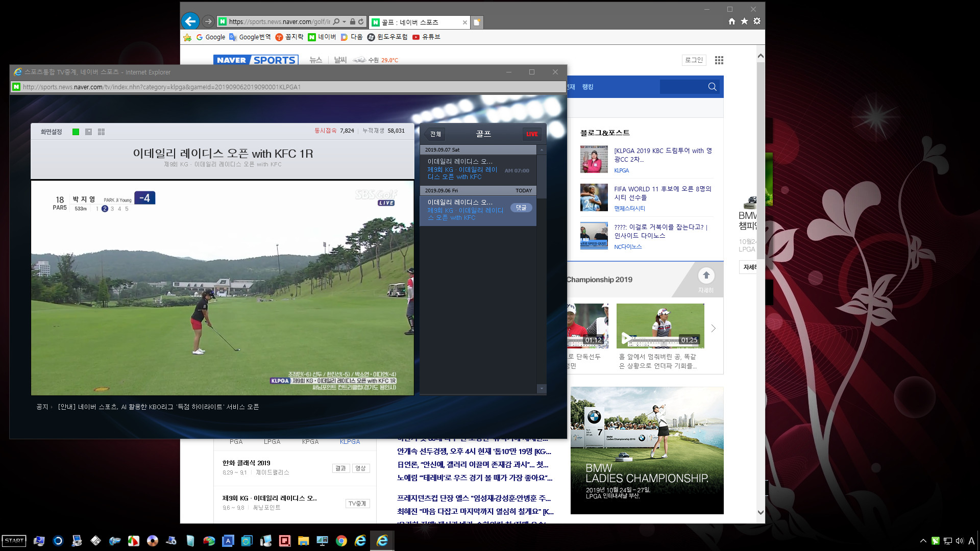The height and width of the screenshot is (551, 980).
Task: Open the Favorites star icon
Action: coord(744,21)
